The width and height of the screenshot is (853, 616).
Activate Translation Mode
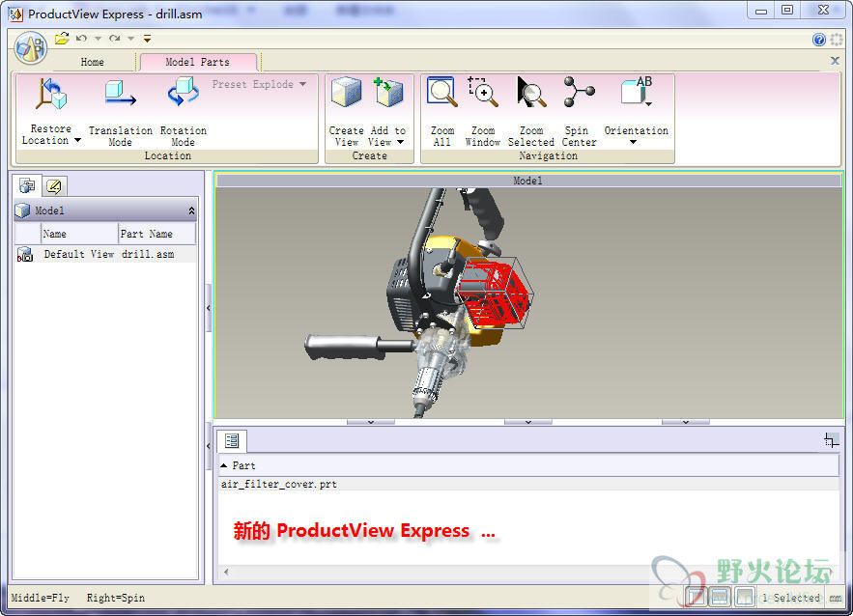[x=120, y=111]
